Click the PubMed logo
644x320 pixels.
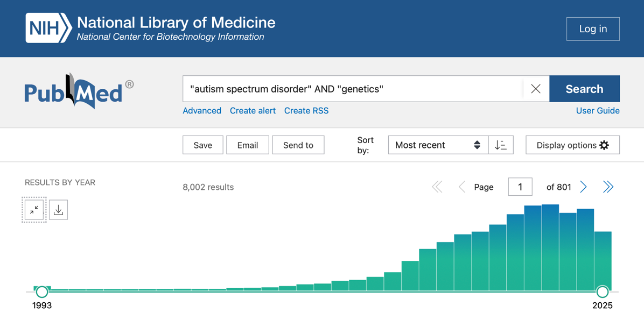[79, 91]
